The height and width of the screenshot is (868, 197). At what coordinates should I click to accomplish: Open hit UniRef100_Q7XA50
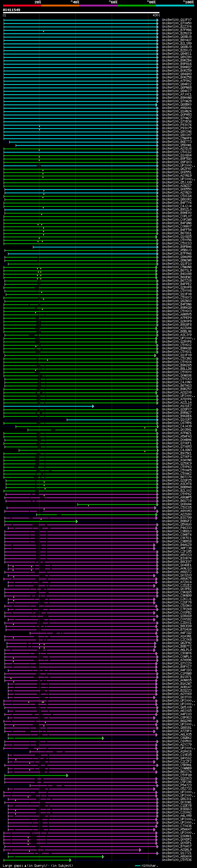point(176,23)
